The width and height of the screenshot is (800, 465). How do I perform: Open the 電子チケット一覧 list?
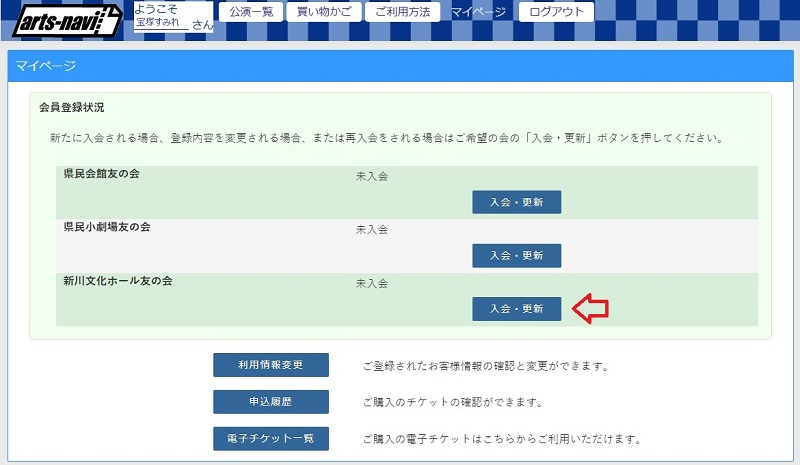pyautogui.click(x=271, y=438)
